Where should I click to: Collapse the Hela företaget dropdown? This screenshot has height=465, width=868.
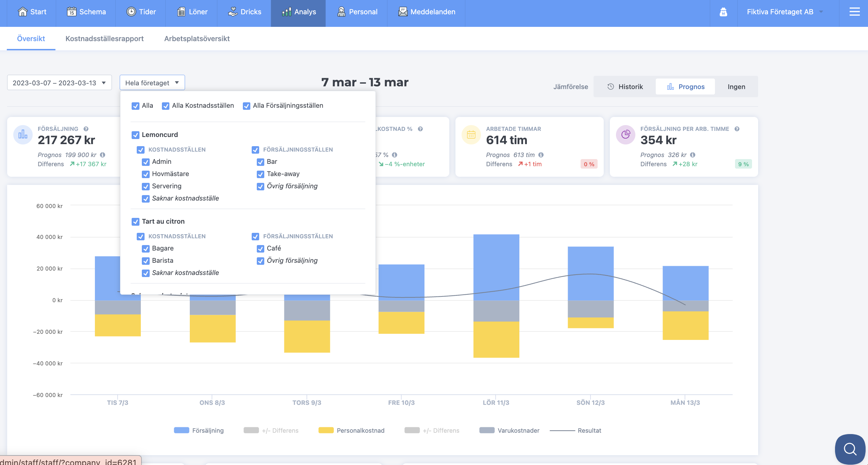coord(152,83)
